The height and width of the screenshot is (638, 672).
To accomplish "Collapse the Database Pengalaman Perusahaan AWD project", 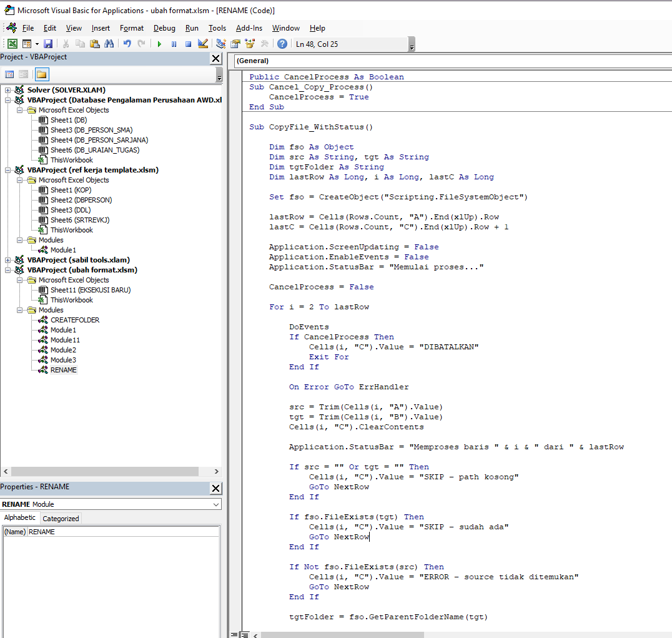I will [x=7, y=100].
